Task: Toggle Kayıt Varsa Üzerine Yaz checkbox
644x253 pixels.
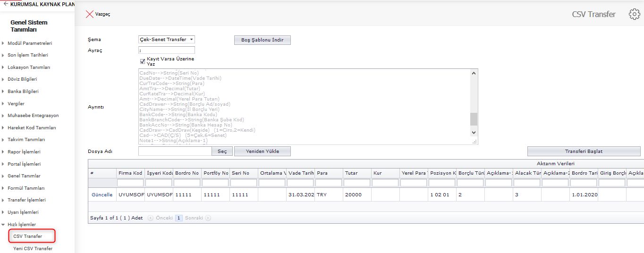Action: pyautogui.click(x=142, y=61)
